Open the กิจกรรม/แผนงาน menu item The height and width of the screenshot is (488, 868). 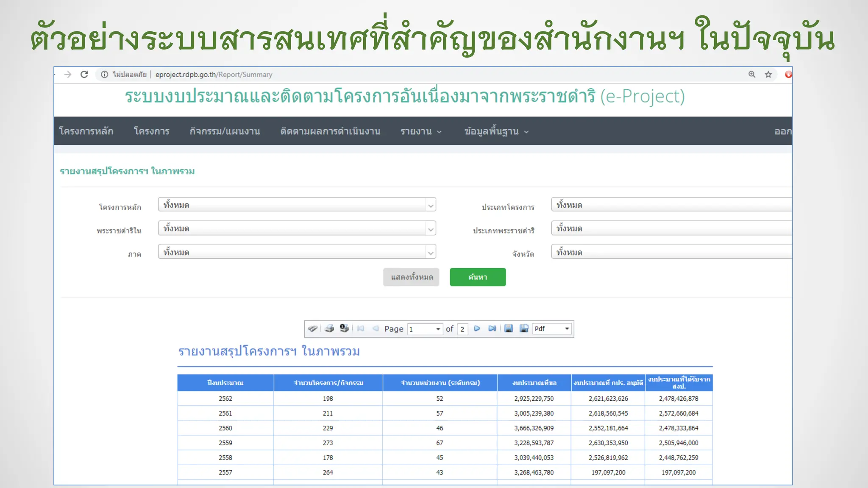tap(225, 131)
